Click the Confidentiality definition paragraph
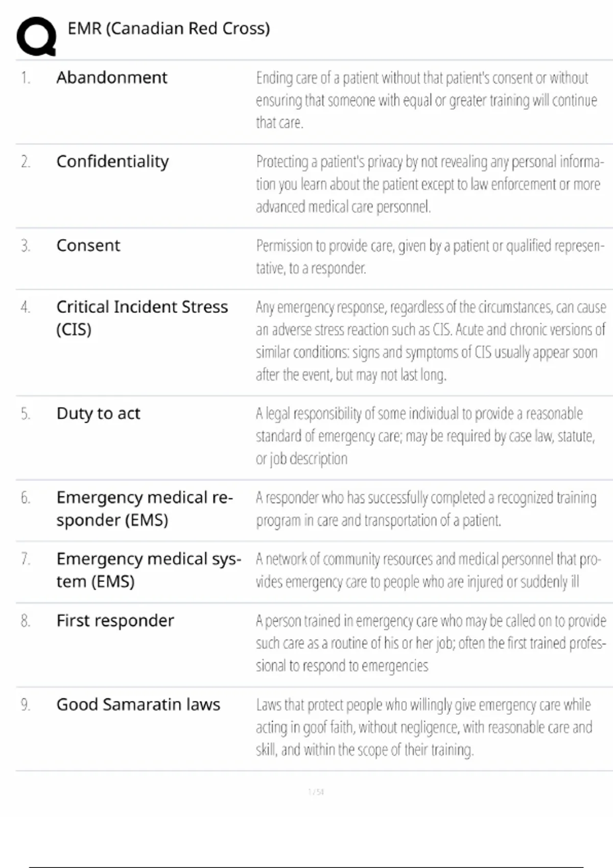This screenshot has height=868, width=613. [429, 184]
